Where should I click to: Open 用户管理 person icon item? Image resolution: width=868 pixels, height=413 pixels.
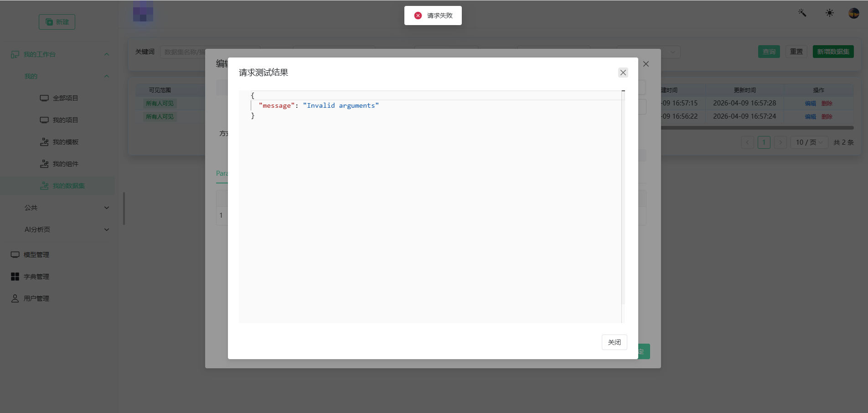(x=30, y=298)
